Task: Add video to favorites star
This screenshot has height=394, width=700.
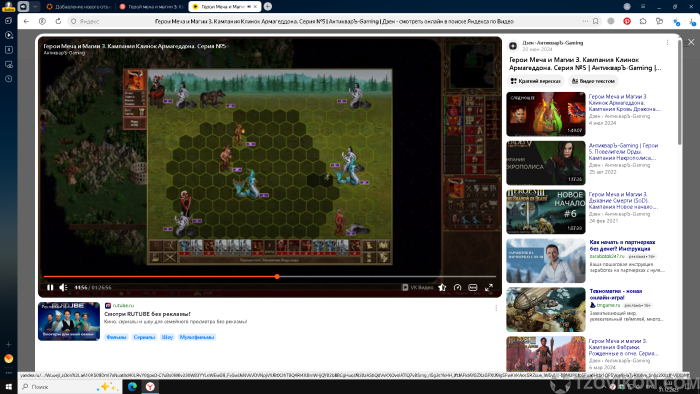Action: [x=442, y=287]
